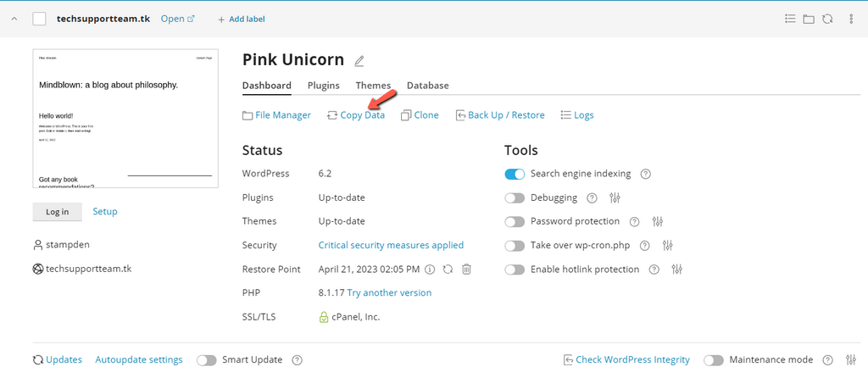Click the top-right refresh icon
This screenshot has width=868, height=378.
point(826,19)
